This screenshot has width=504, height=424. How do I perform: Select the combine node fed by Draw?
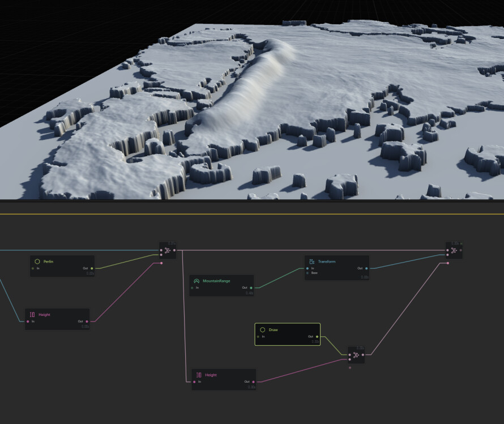tap(356, 355)
